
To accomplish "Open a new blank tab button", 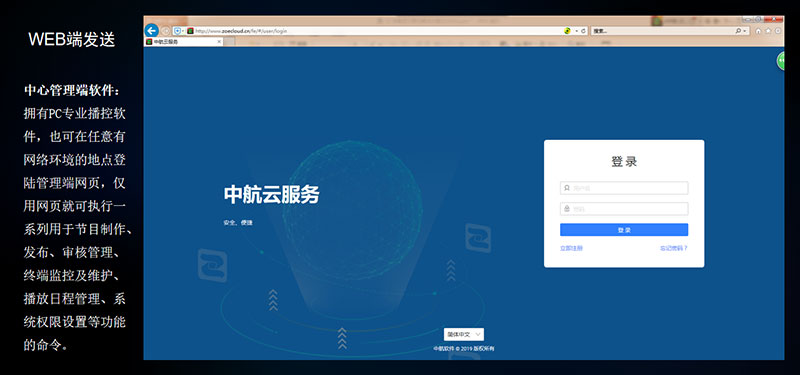I will click(229, 42).
